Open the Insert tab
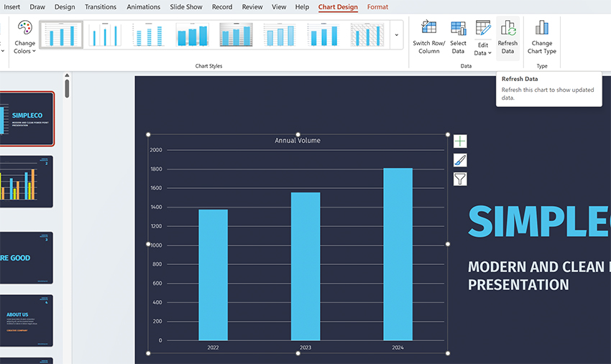 (x=12, y=6)
